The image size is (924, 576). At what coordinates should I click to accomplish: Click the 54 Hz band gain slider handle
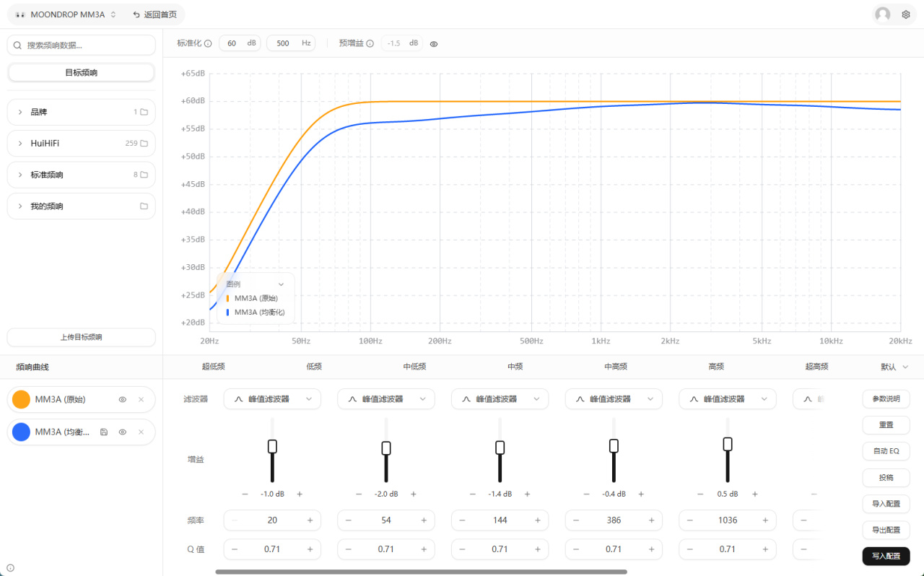[386, 448]
